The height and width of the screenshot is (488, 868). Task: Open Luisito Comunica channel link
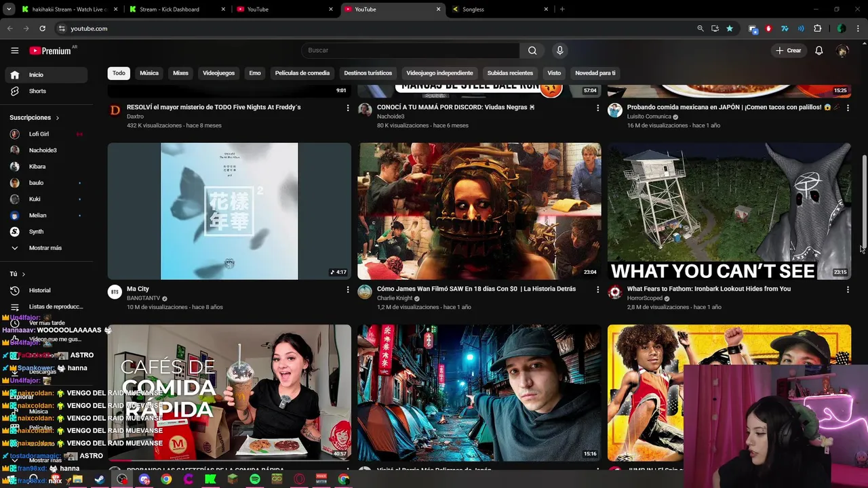pyautogui.click(x=649, y=117)
